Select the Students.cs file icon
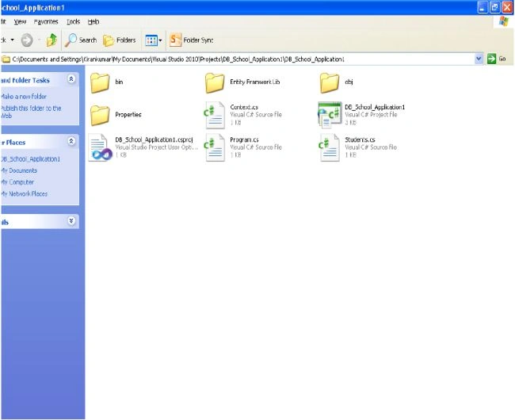 (x=330, y=147)
